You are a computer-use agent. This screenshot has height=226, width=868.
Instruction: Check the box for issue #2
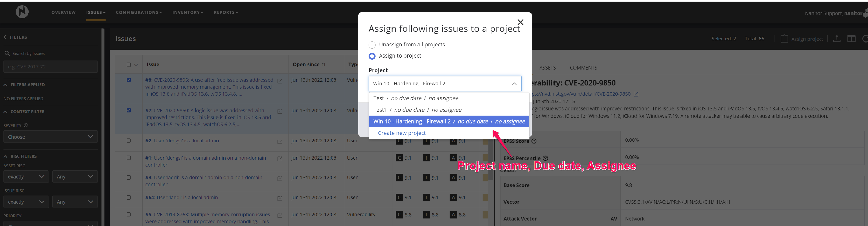point(129,141)
